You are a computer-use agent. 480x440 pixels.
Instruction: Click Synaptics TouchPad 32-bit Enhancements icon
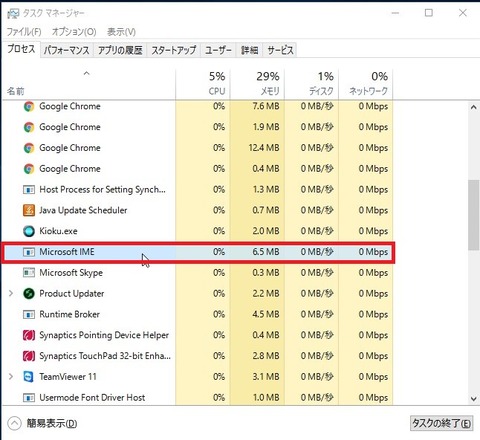pyautogui.click(x=29, y=356)
